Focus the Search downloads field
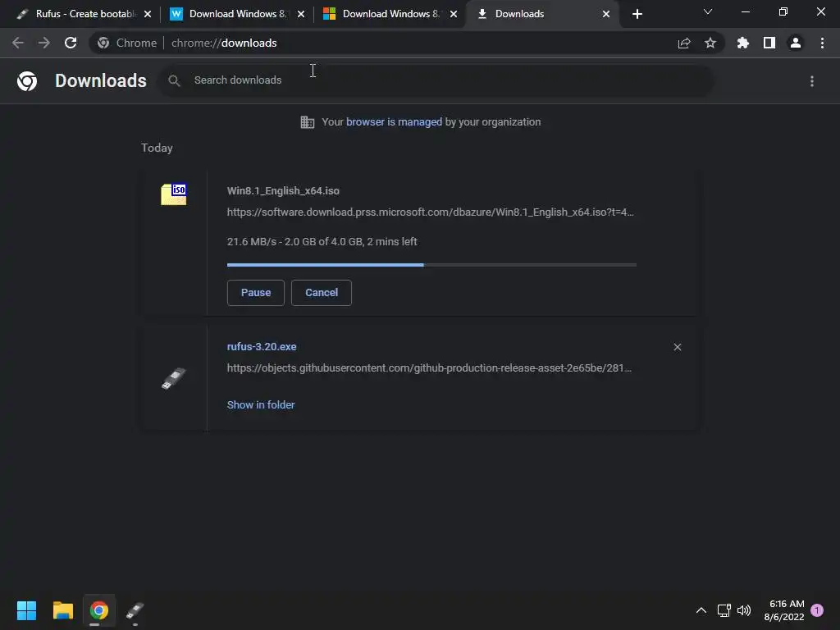Screen dimensions: 840x630 tap(436, 81)
